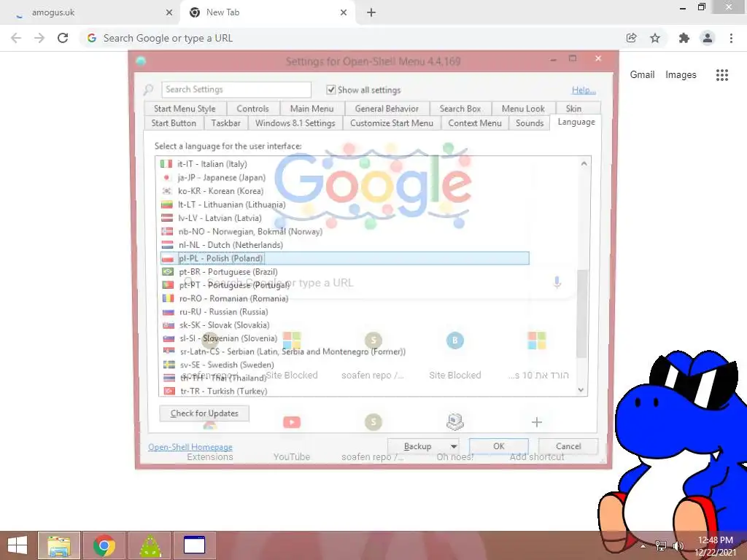This screenshot has width=747, height=560.
Task: Open the Help link
Action: coord(584,90)
